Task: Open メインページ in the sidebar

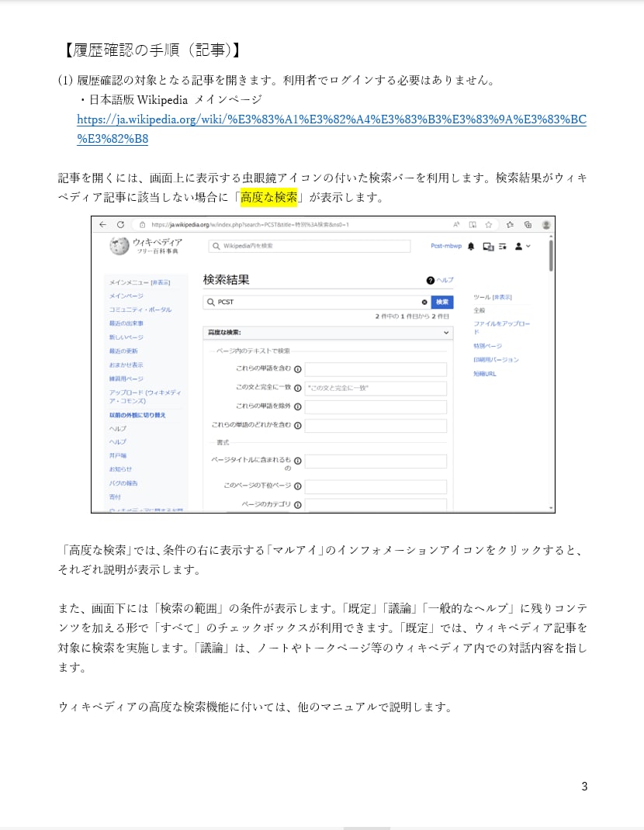Action: (126, 296)
